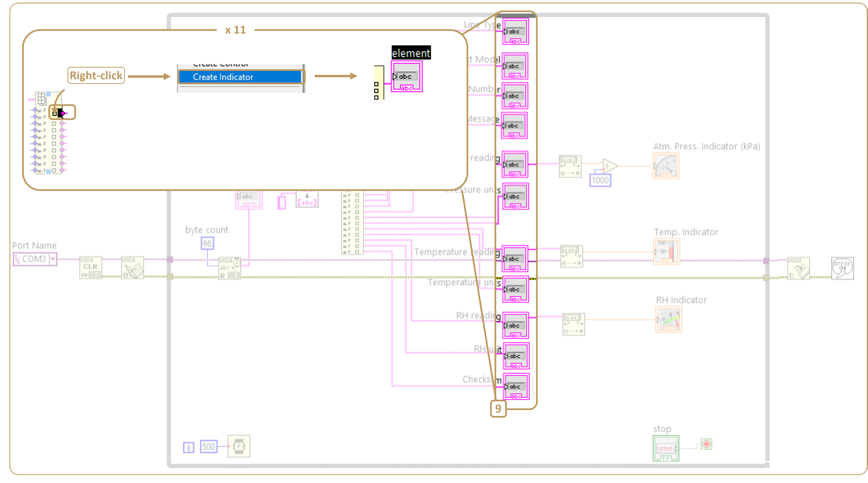Click the black element label

(411, 53)
